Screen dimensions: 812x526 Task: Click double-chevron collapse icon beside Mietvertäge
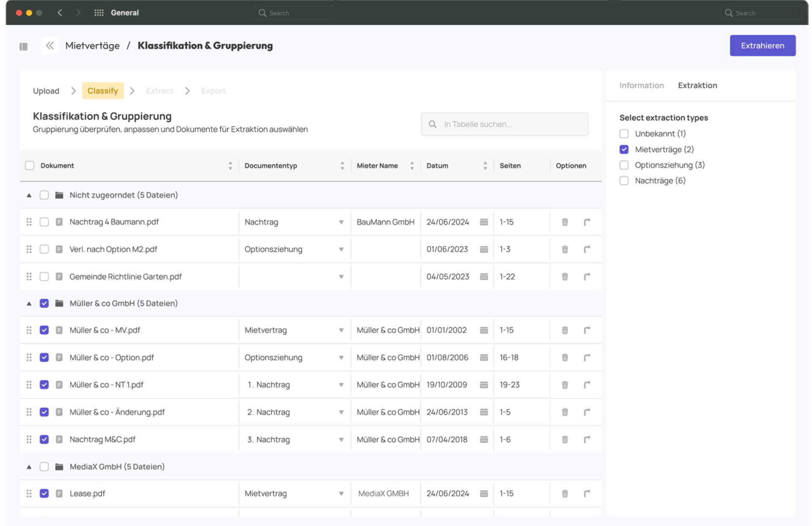(x=50, y=46)
